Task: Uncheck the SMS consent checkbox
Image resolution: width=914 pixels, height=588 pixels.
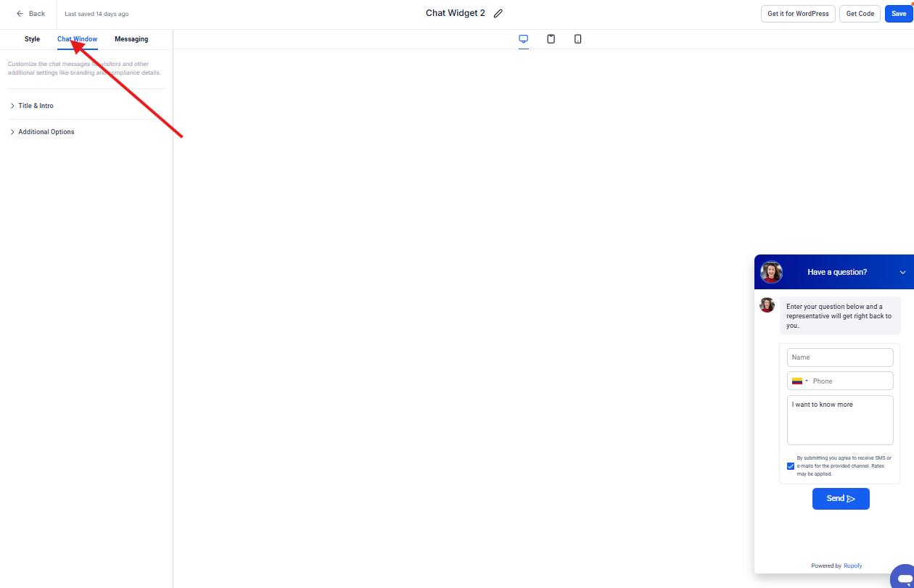Action: coord(791,466)
